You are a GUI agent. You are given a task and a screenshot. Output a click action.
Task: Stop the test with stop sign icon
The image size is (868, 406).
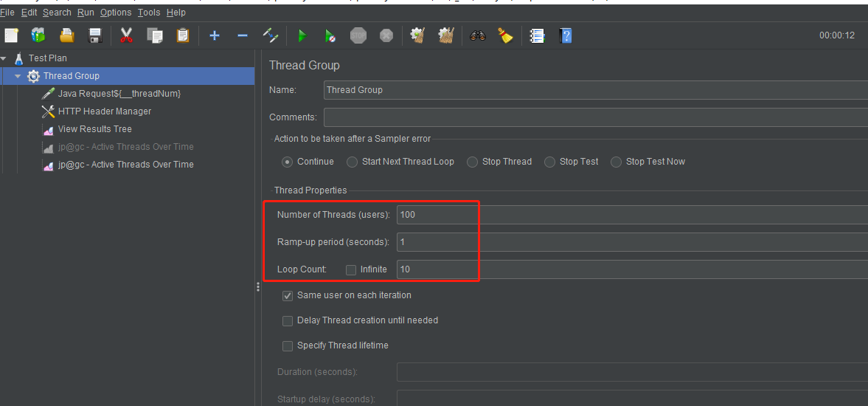pyautogui.click(x=358, y=36)
